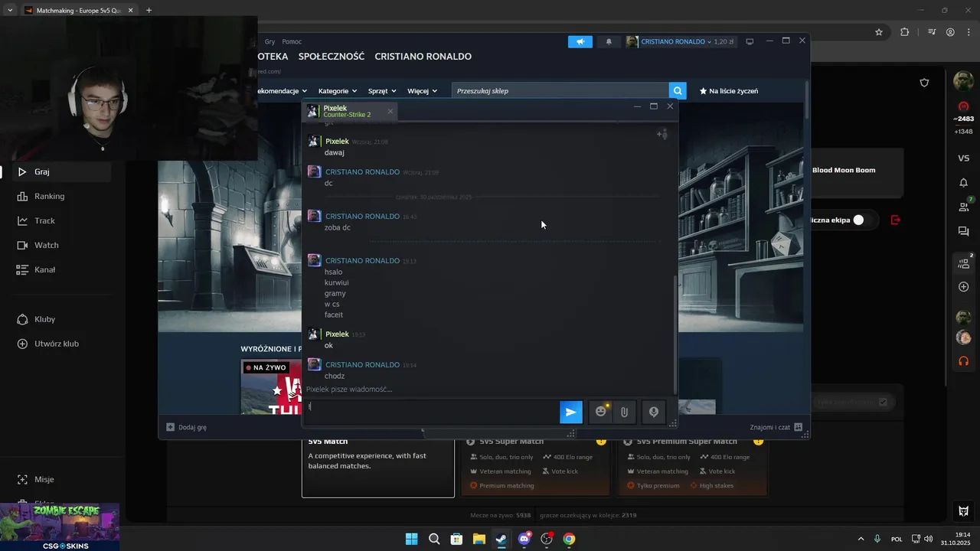Open FACEIT chat messages icon
The width and height of the screenshot is (980, 551).
[963, 231]
